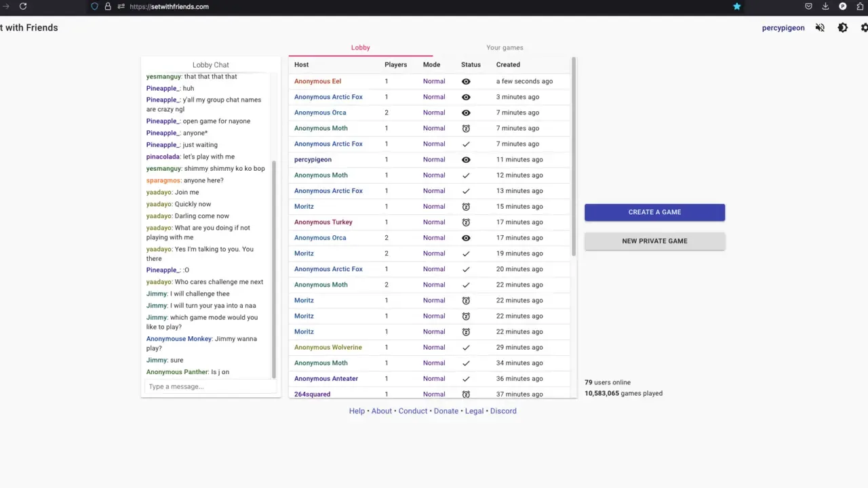868x488 pixels.
Task: Reload the page in the browser
Action: [x=23, y=6]
